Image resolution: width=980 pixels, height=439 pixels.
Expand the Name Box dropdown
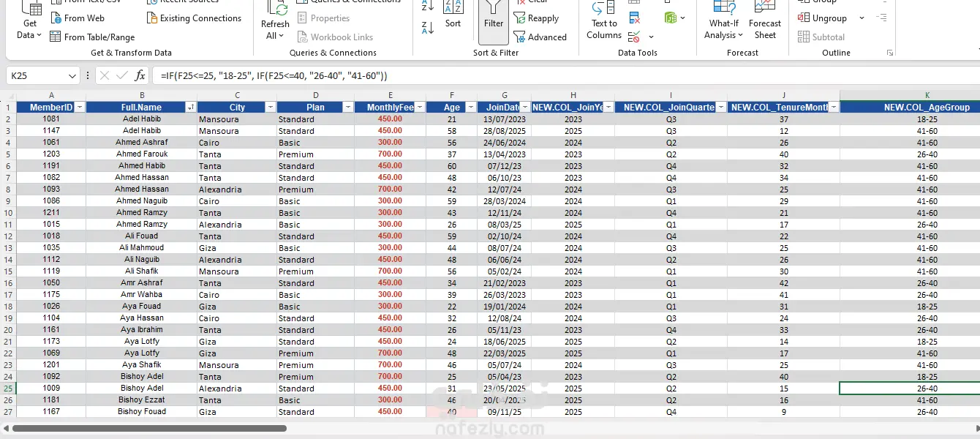point(72,75)
